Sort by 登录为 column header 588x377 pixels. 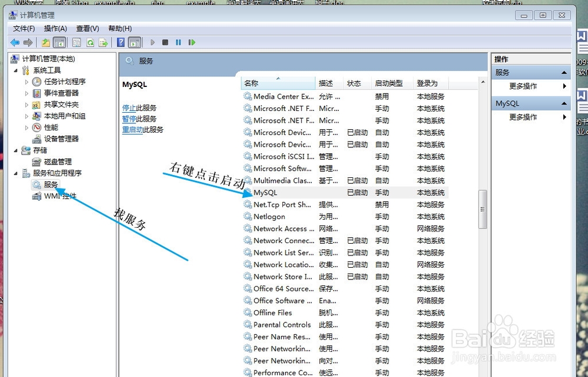[431, 83]
